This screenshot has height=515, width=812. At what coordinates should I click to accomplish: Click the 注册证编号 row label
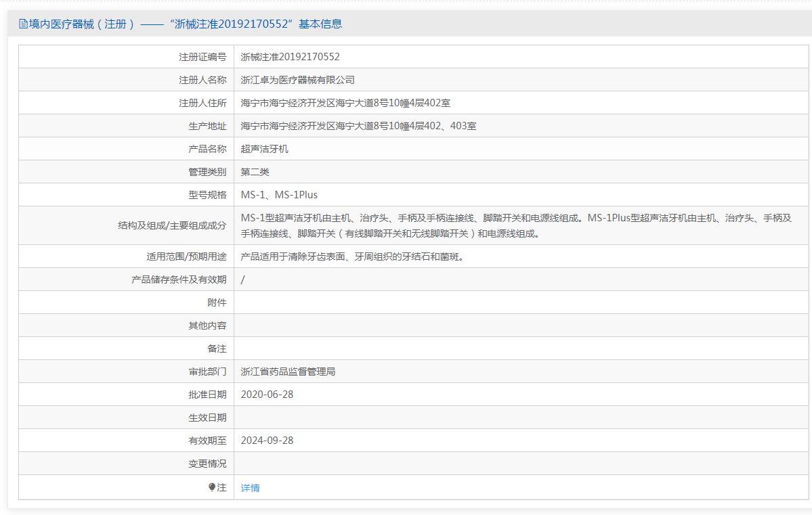click(202, 57)
